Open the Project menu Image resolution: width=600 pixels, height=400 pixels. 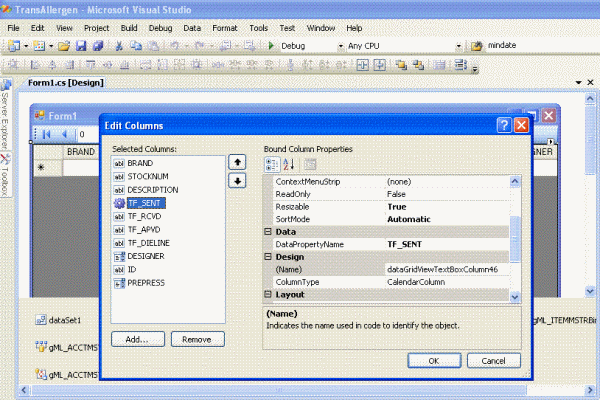pyautogui.click(x=96, y=28)
